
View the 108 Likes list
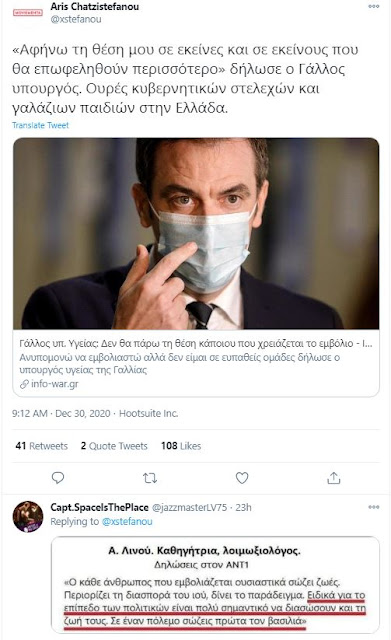coord(181,446)
